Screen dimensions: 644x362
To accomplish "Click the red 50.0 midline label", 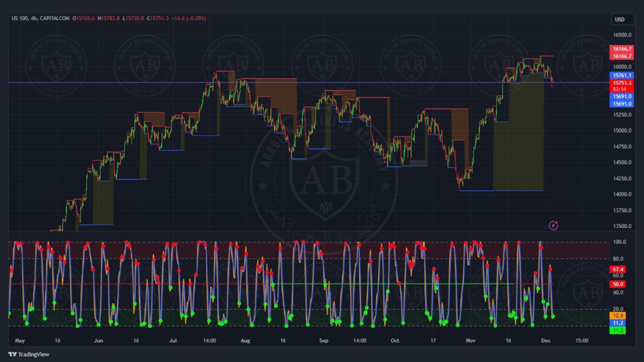I will (618, 284).
